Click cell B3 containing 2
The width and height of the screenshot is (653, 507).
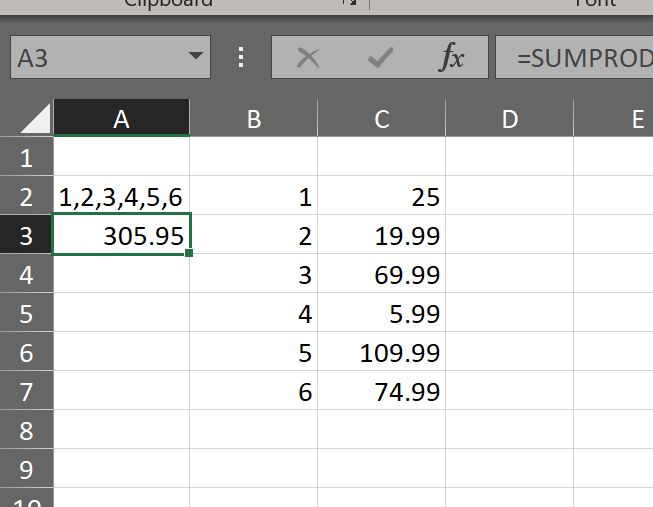pyautogui.click(x=254, y=234)
